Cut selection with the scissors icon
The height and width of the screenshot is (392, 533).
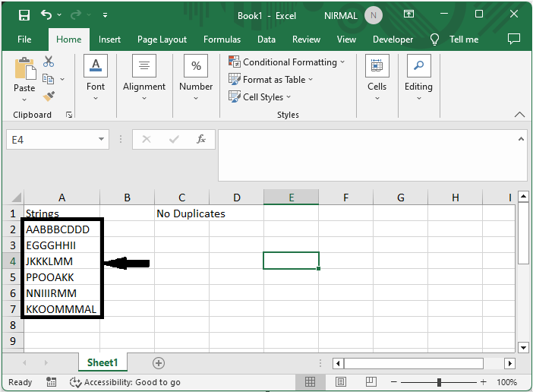pos(49,62)
